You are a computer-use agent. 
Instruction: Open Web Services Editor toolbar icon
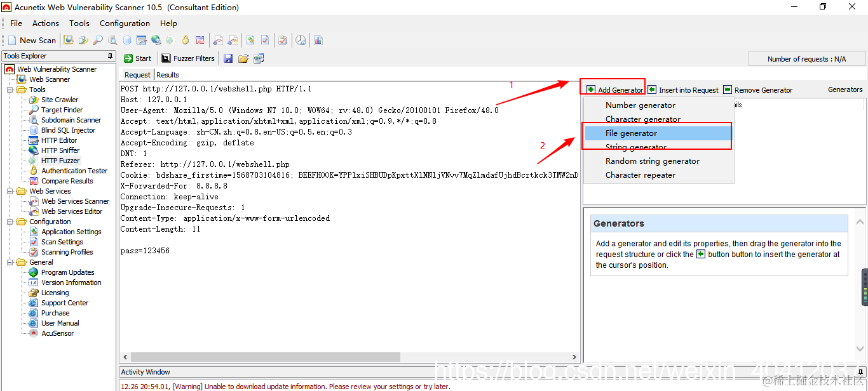233,40
